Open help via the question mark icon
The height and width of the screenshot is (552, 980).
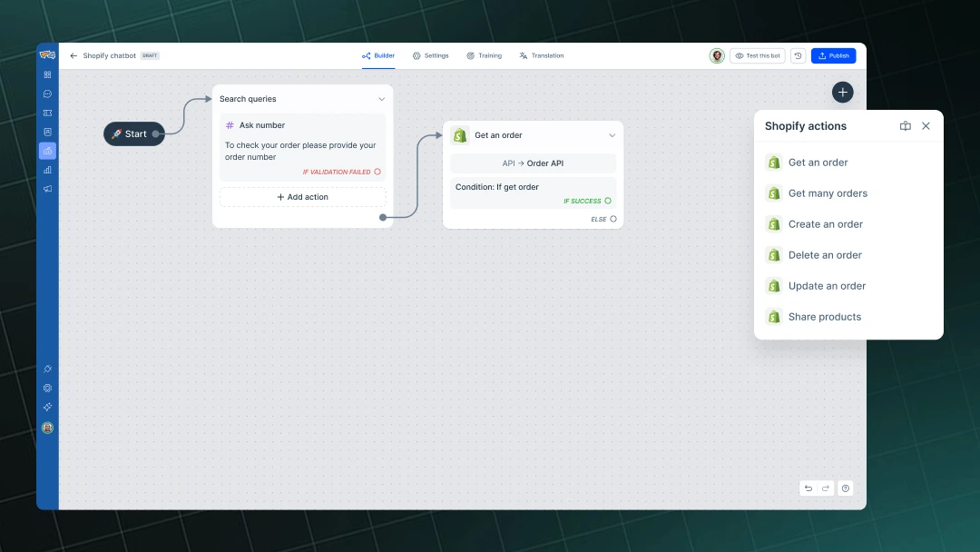845,488
